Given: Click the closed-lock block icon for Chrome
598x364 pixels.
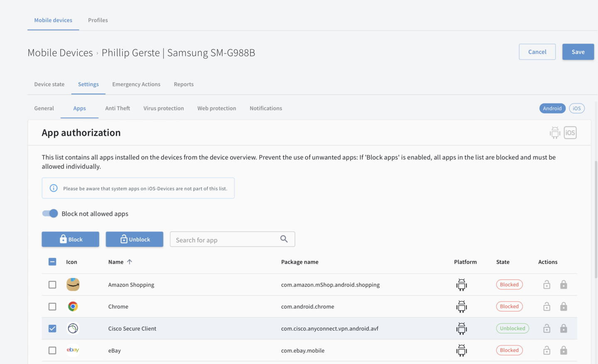Looking at the screenshot, I should pos(563,307).
